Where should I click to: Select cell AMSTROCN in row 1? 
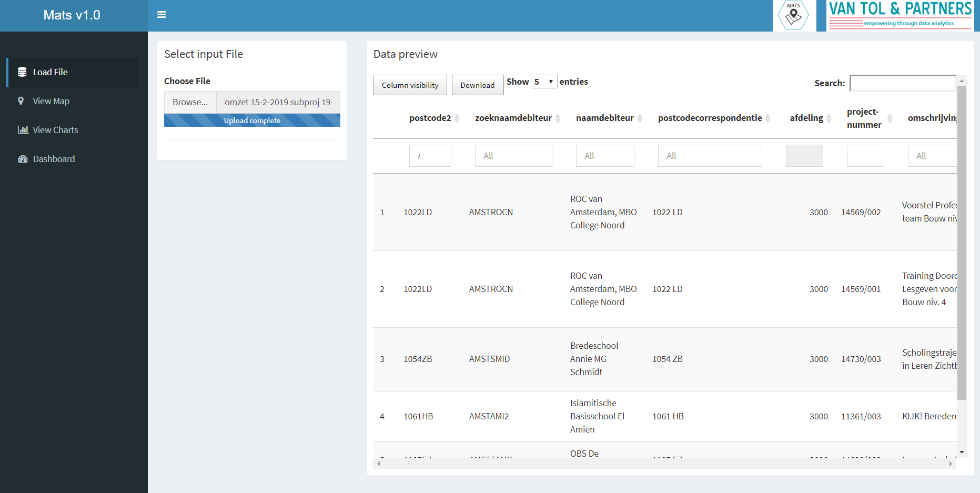491,212
